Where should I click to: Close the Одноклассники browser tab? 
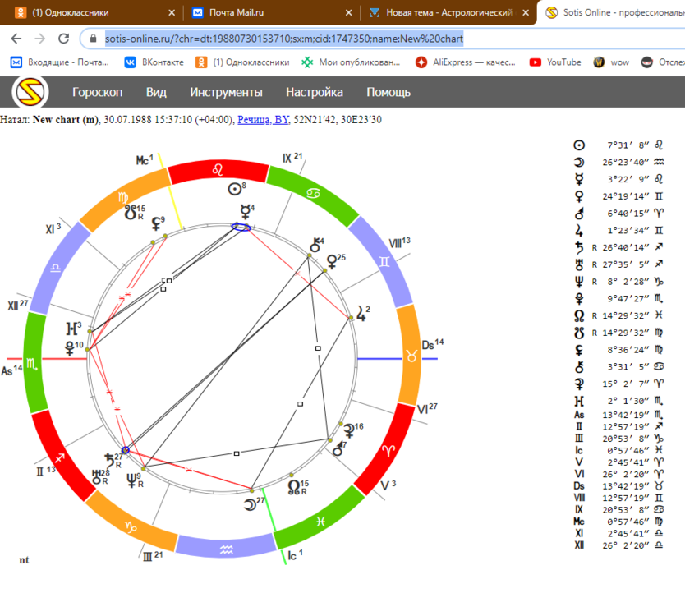coord(172,12)
